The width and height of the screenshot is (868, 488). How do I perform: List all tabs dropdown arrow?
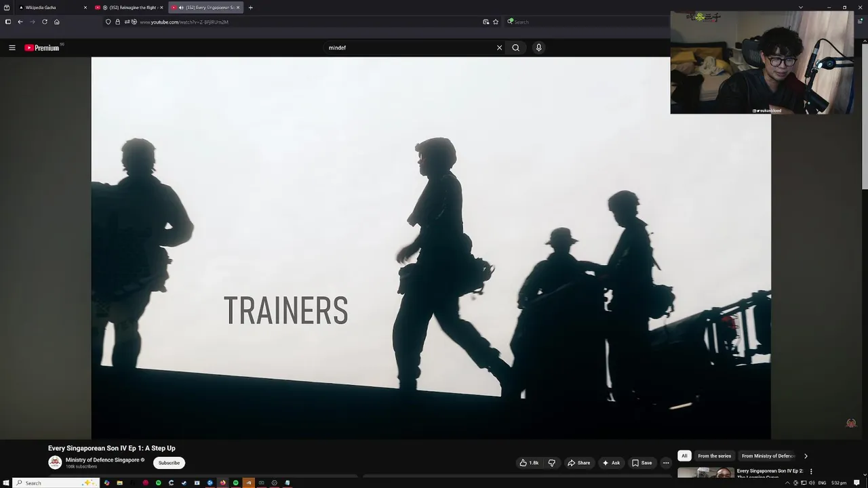801,7
